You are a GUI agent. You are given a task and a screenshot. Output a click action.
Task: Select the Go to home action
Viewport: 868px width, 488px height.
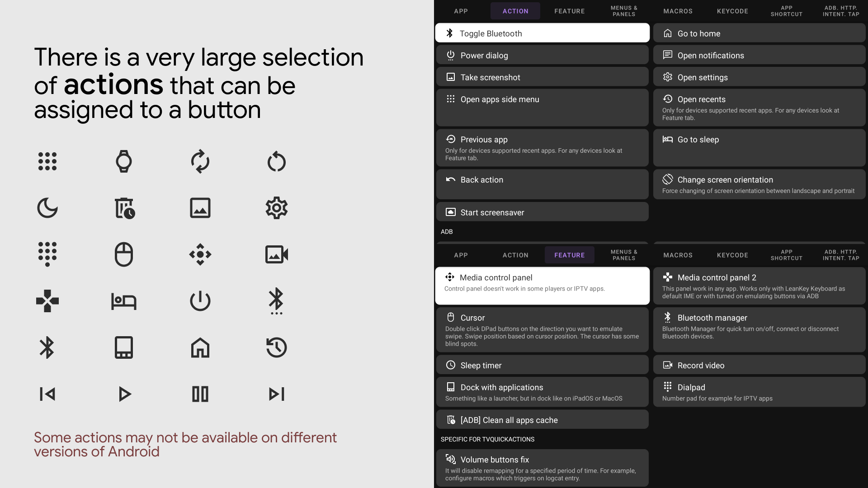click(759, 33)
